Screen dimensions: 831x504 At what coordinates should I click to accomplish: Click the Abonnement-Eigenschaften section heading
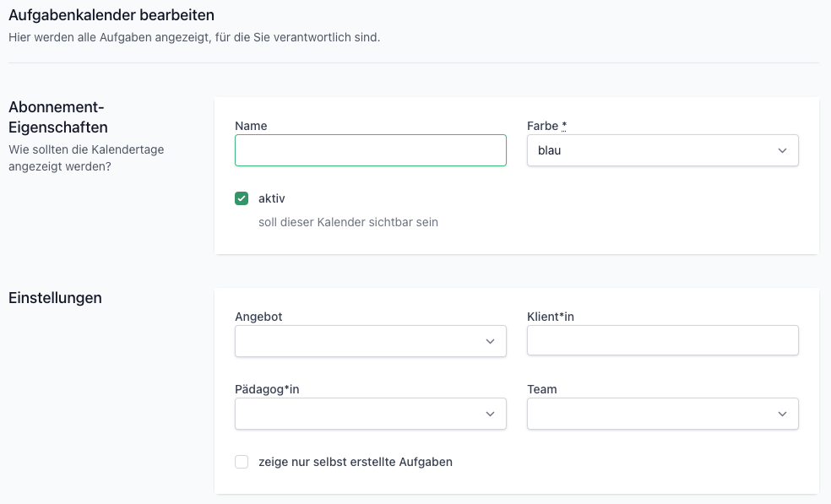click(x=58, y=117)
